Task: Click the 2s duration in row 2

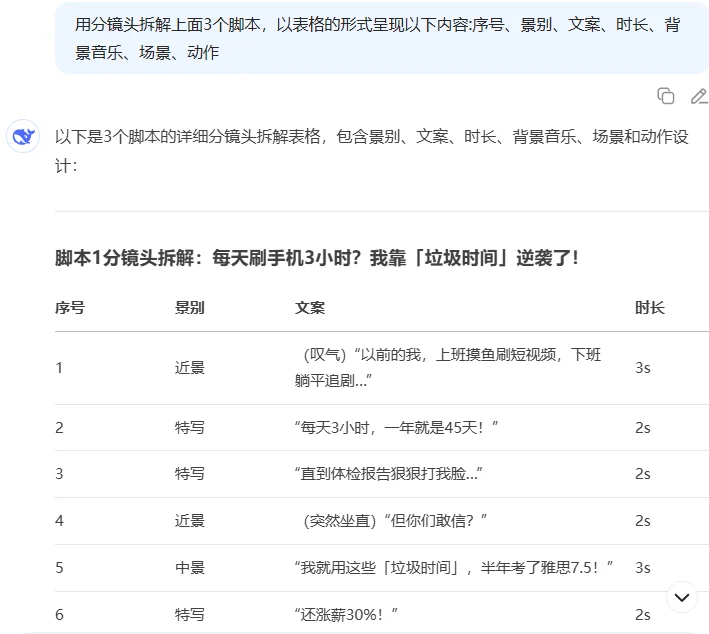Action: pos(643,427)
